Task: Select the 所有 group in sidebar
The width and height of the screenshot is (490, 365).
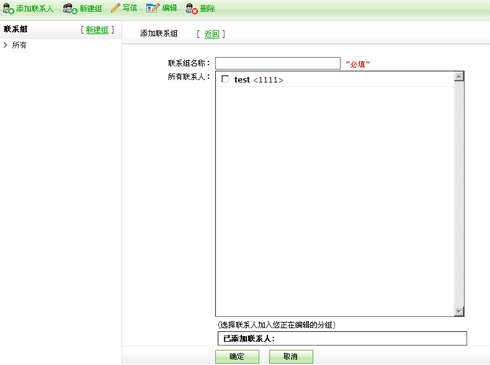Action: [19, 45]
